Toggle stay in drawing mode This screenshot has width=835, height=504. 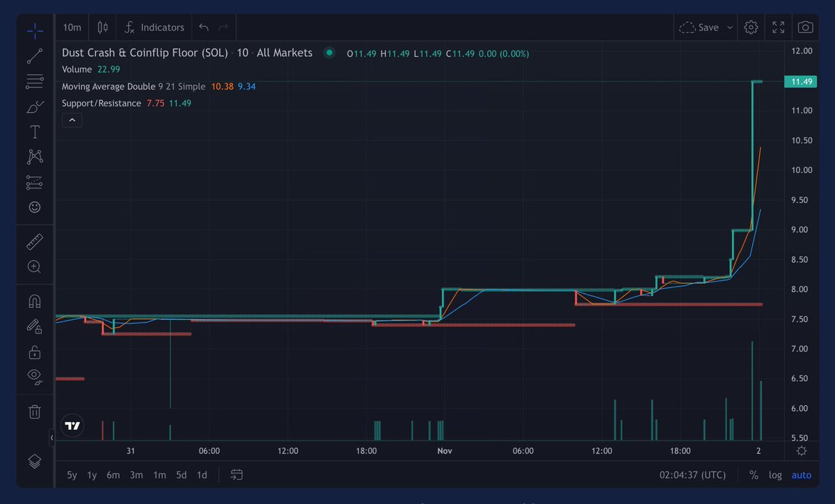pos(35,326)
